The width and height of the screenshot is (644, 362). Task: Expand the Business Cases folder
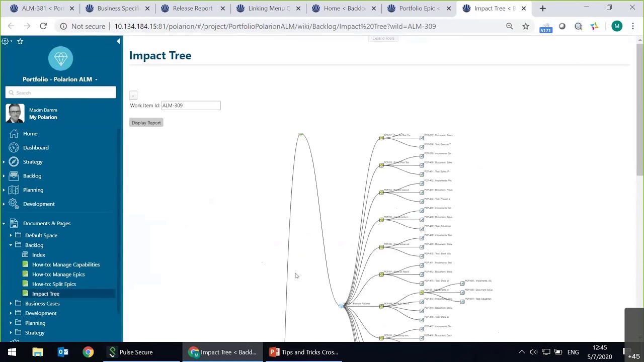click(x=11, y=304)
